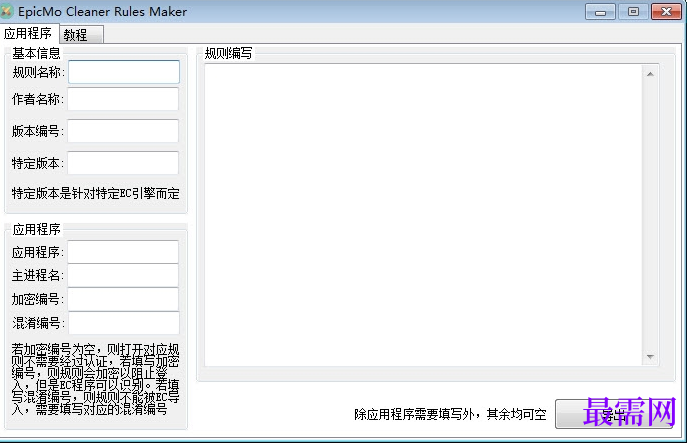Image resolution: width=695 pixels, height=443 pixels.
Task: Click the 混淆编号 label
Action: pyautogui.click(x=39, y=323)
